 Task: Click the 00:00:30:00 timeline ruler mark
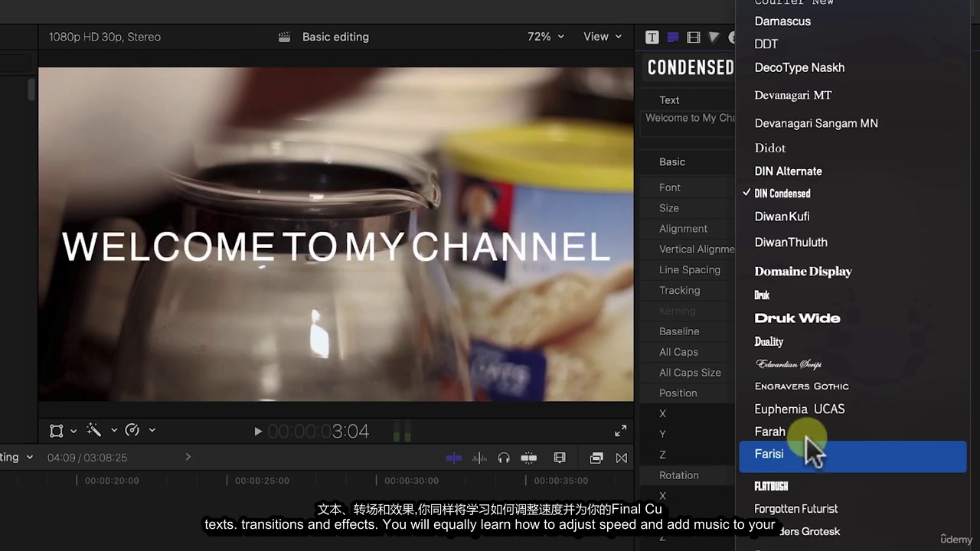pyautogui.click(x=411, y=481)
